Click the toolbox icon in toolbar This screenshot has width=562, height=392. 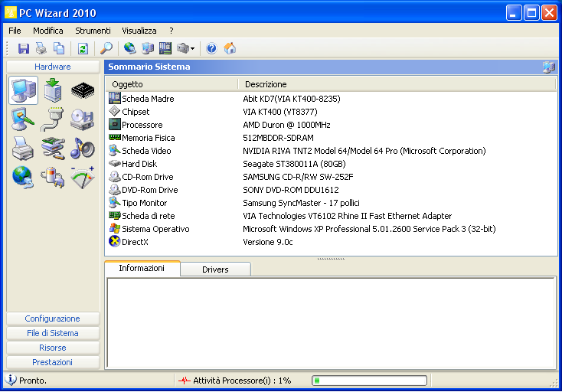[183, 48]
